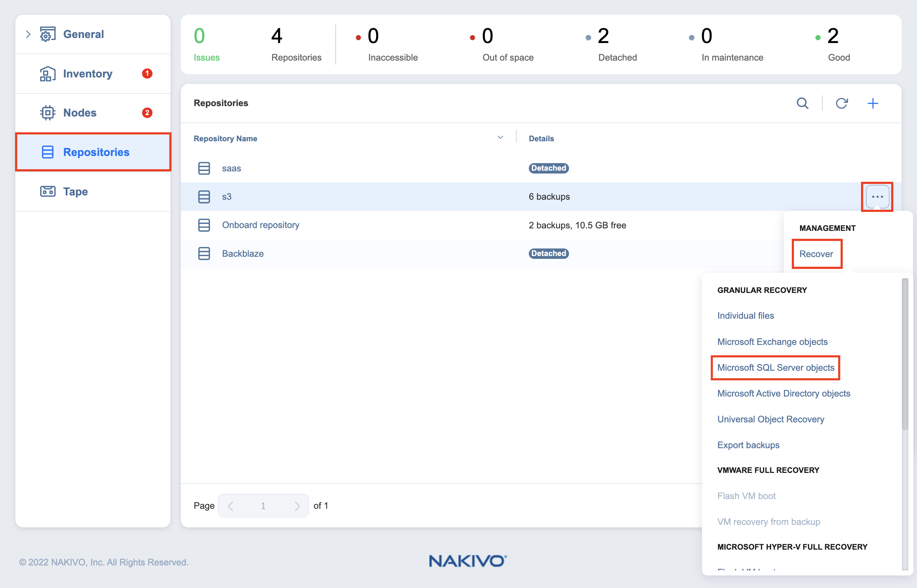This screenshot has height=588, width=917.
Task: Click the Detached badge for Backblaze
Action: [549, 253]
